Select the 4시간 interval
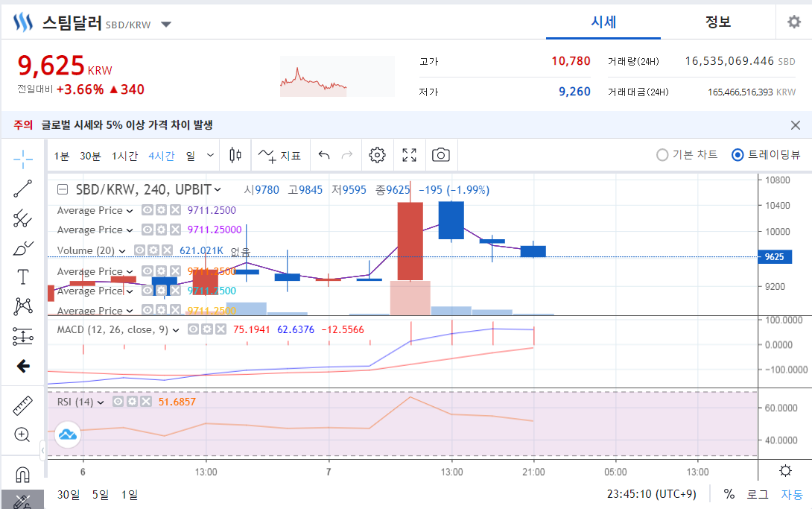The image size is (812, 509). 162,156
